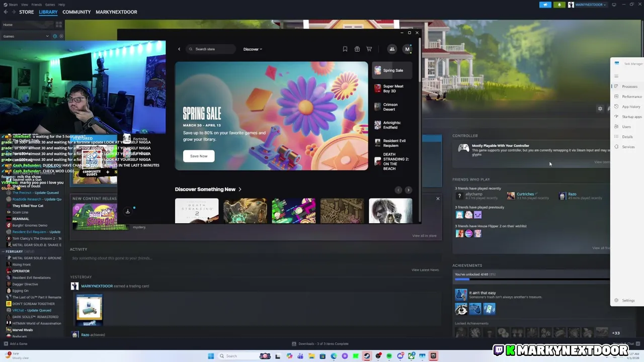Open the wishlist bookmark icon in Epic store

coord(345,49)
